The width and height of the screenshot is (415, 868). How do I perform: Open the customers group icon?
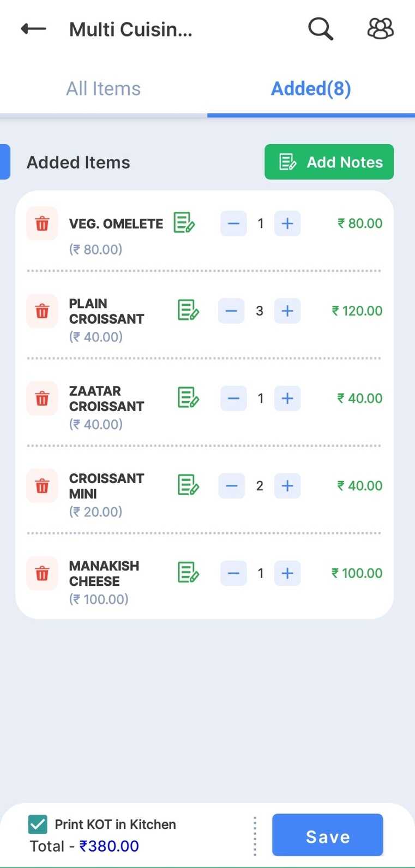(x=380, y=28)
